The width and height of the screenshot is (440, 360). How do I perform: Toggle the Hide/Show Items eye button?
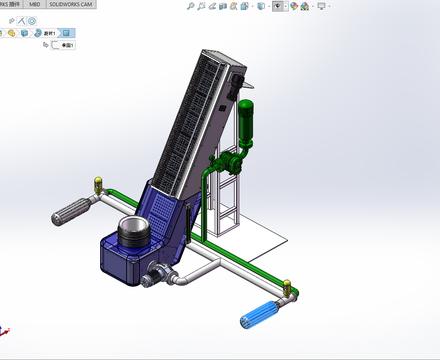click(x=277, y=6)
